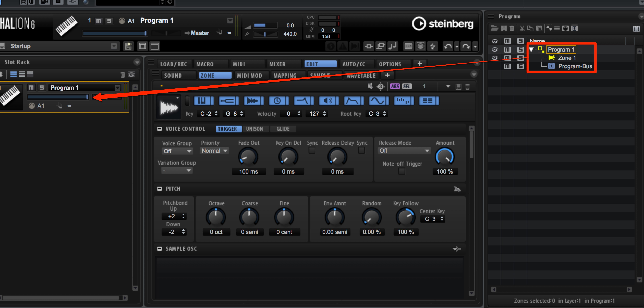Click the Program 1 slot volume slider
This screenshot has width=644, height=308.
pyautogui.click(x=58, y=97)
